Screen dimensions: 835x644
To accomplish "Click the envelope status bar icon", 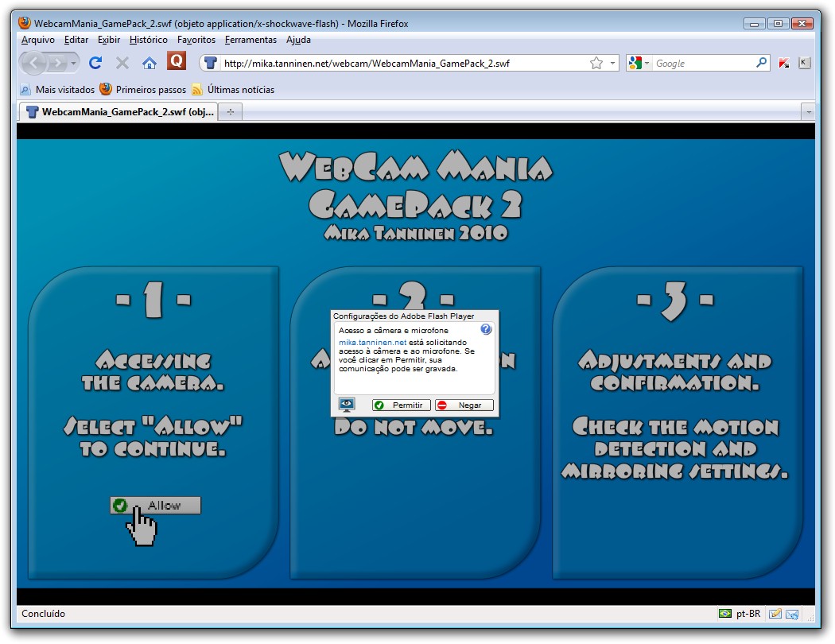I will (x=792, y=614).
